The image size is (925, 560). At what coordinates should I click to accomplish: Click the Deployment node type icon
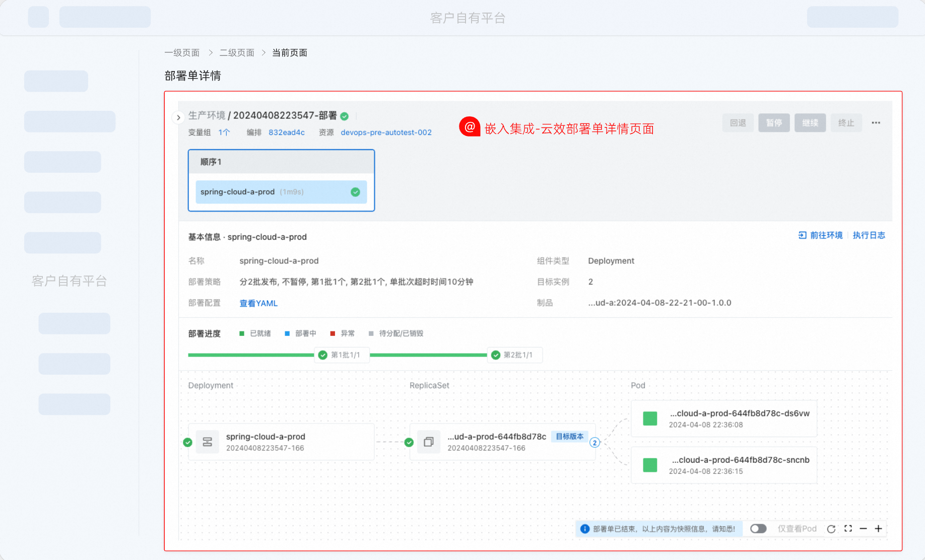[207, 442]
